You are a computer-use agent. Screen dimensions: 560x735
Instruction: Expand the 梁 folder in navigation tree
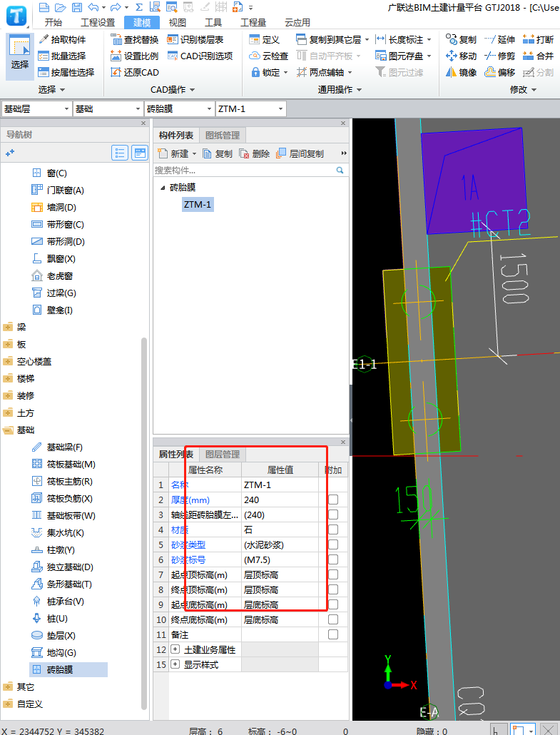(8, 328)
